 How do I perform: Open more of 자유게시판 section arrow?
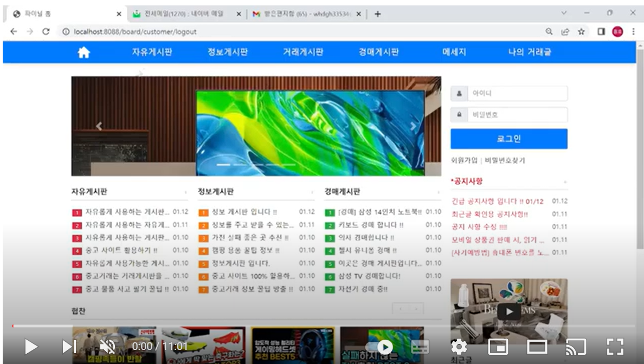(185, 192)
